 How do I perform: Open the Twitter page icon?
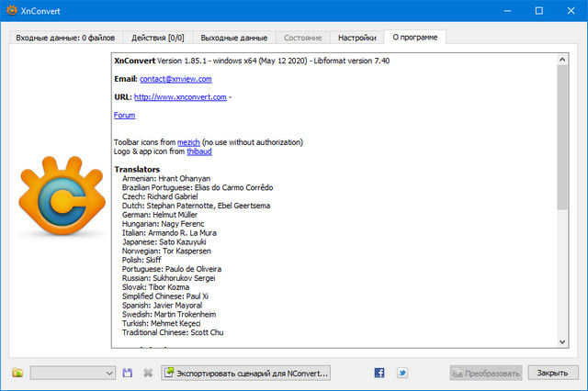pyautogui.click(x=402, y=373)
